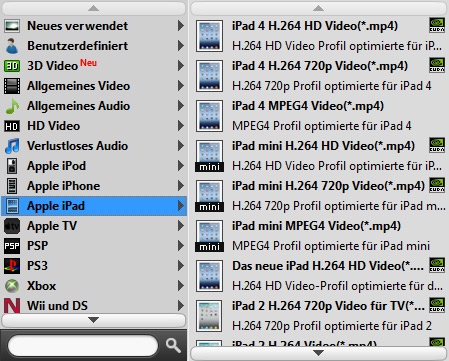Screen dimensions: 449x361
Task: Click the Neues verwendet category icon
Action: [x=12, y=26]
